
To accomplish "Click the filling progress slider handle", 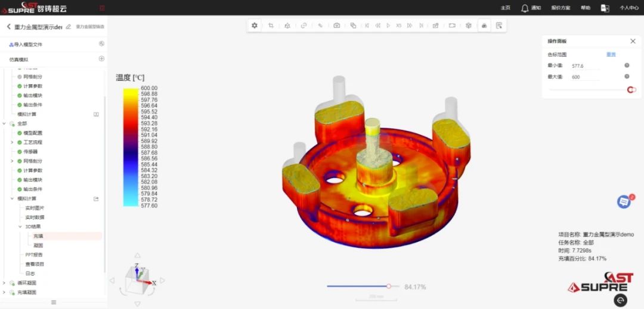I will point(389,286).
